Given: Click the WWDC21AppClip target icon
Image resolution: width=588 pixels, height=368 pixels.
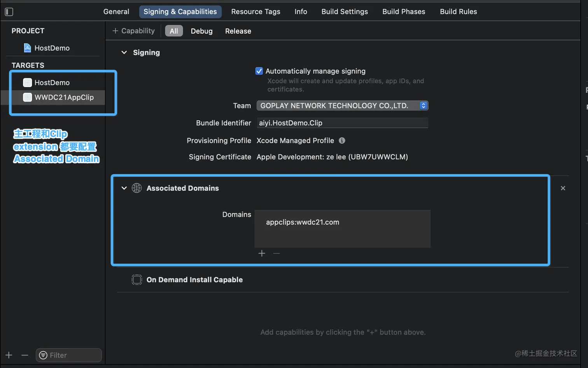Looking at the screenshot, I should [27, 97].
